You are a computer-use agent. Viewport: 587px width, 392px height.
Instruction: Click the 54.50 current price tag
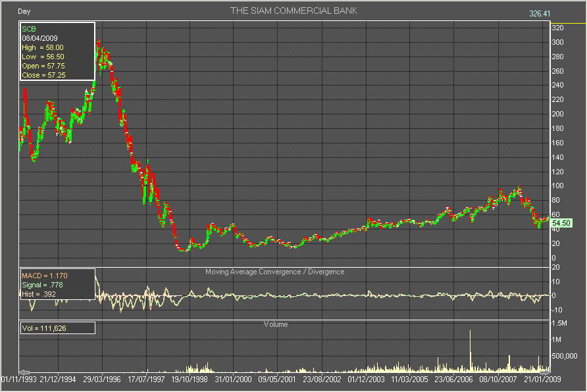(x=561, y=223)
